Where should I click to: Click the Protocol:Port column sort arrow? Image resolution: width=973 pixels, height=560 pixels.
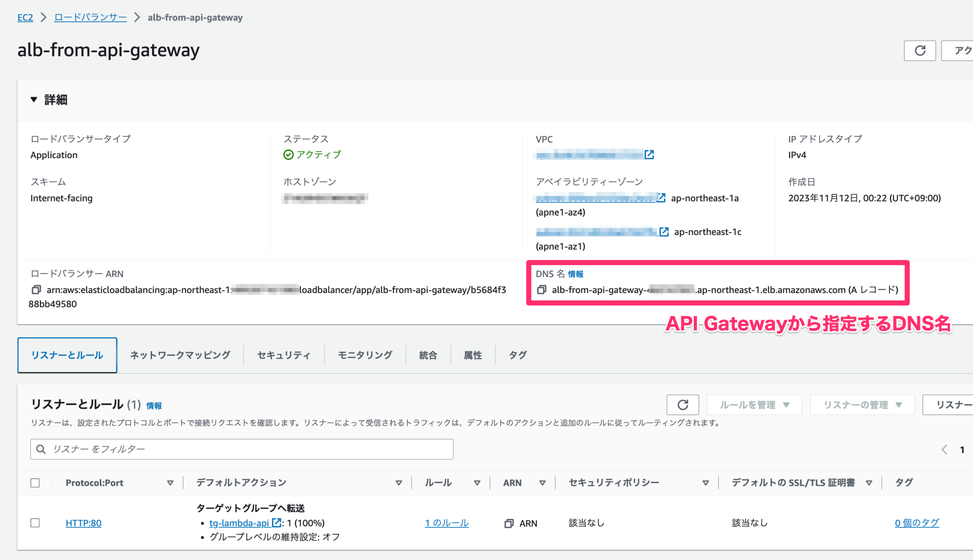point(170,483)
